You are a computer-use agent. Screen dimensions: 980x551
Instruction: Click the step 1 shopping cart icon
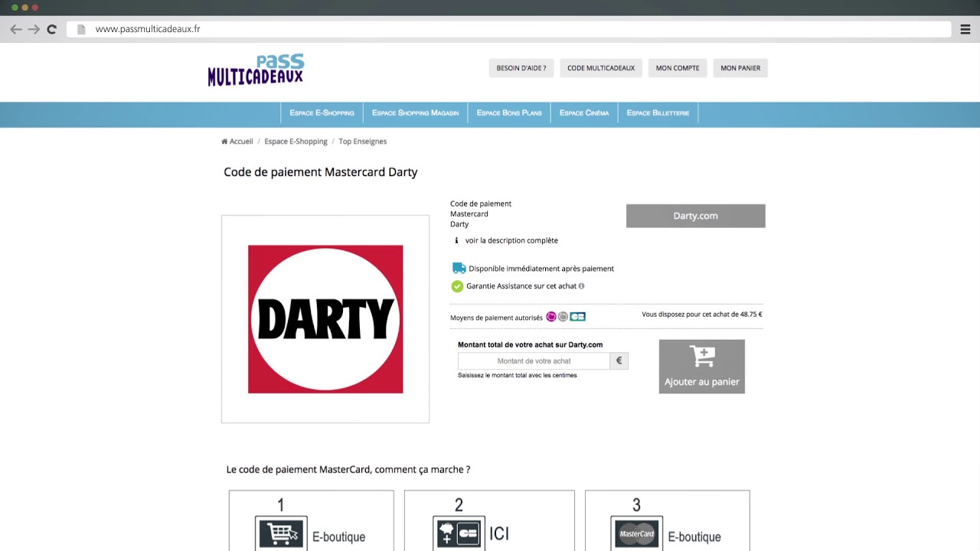click(x=281, y=533)
